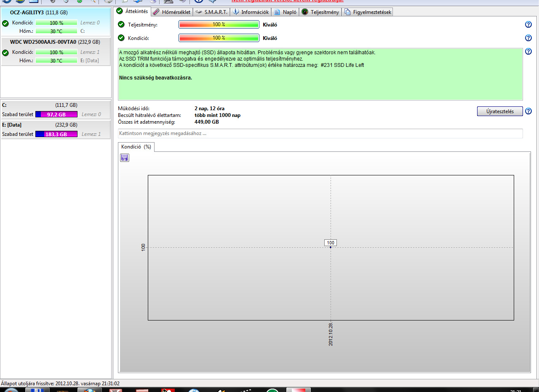The image size is (539, 392).
Task: Click green check next to Kondíció rating
Action: (121, 38)
